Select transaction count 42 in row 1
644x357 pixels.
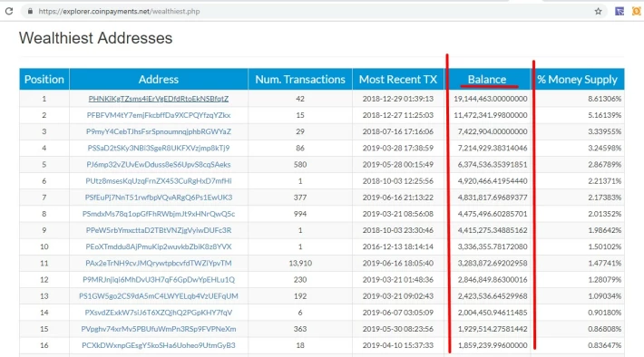click(300, 99)
